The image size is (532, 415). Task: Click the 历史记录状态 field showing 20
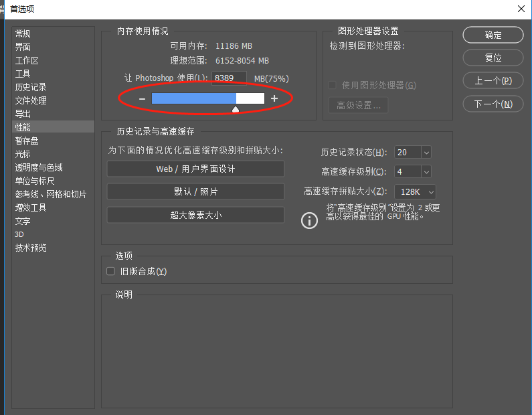tap(408, 153)
